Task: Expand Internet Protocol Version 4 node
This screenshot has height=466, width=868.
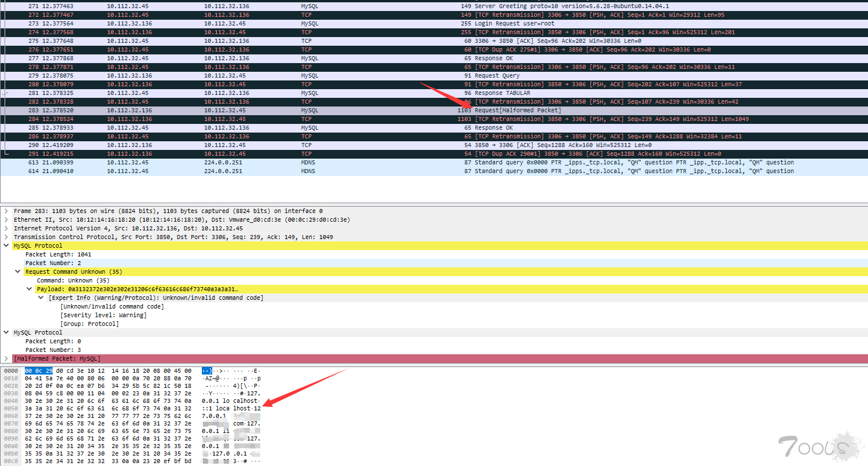Action: pyautogui.click(x=6, y=229)
